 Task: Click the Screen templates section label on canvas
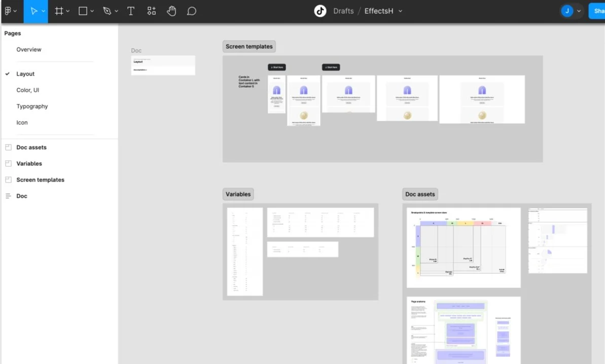(249, 46)
